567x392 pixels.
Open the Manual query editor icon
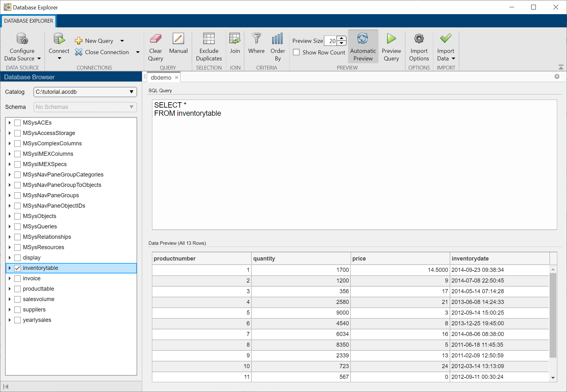click(178, 39)
